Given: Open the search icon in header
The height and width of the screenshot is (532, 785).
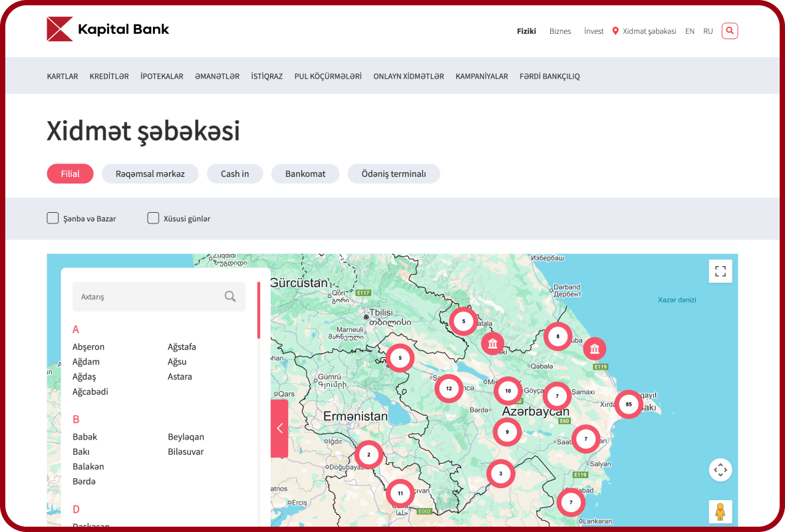Looking at the screenshot, I should pos(730,31).
